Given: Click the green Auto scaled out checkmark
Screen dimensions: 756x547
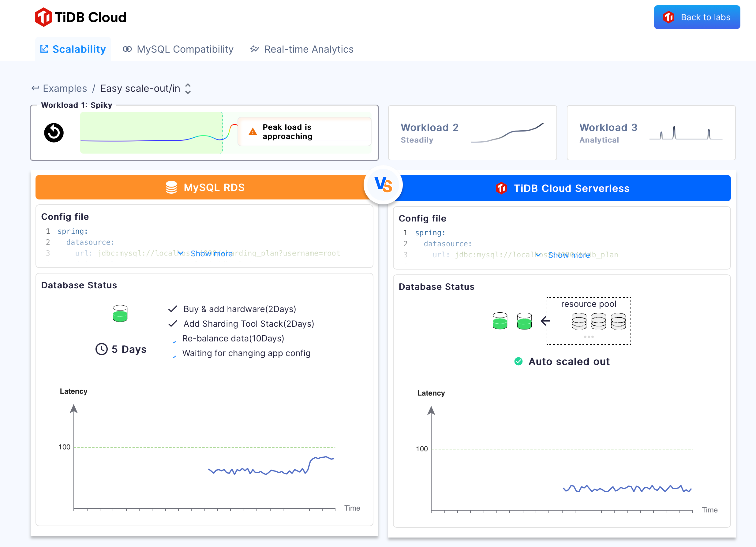Looking at the screenshot, I should (x=518, y=361).
